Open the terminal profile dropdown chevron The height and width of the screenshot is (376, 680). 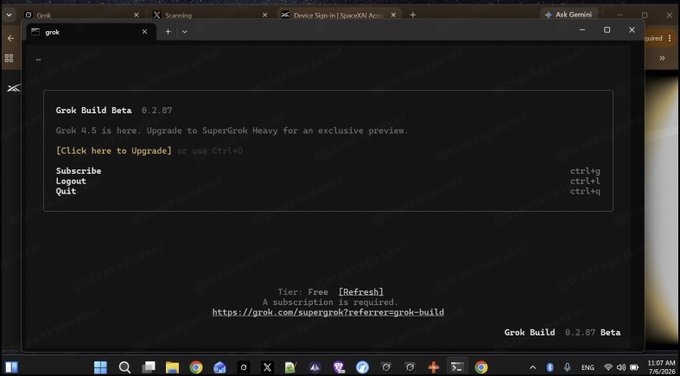point(184,32)
